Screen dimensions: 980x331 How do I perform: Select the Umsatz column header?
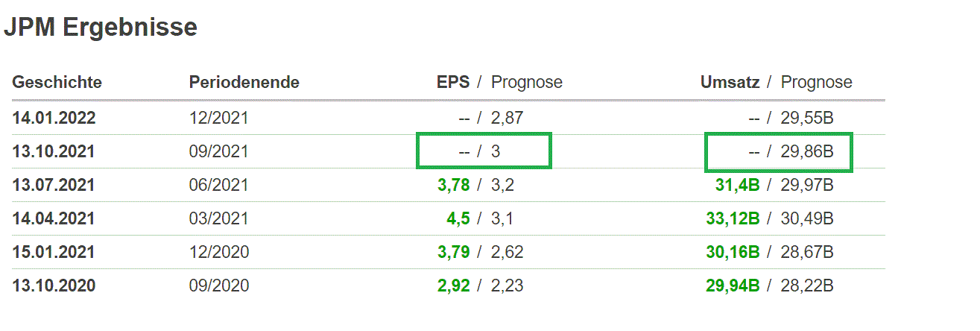[x=730, y=82]
